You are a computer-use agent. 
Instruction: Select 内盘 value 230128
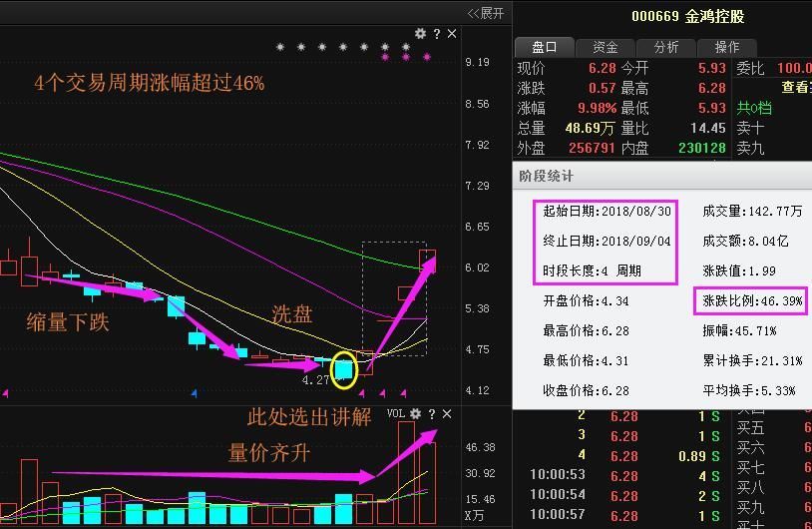click(702, 148)
